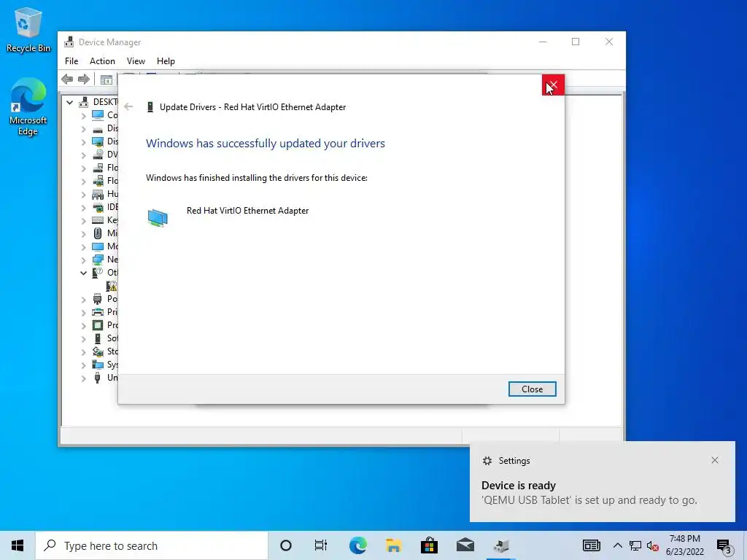Click the red X of Update Drivers dialog
This screenshot has height=560, width=747.
pos(553,85)
